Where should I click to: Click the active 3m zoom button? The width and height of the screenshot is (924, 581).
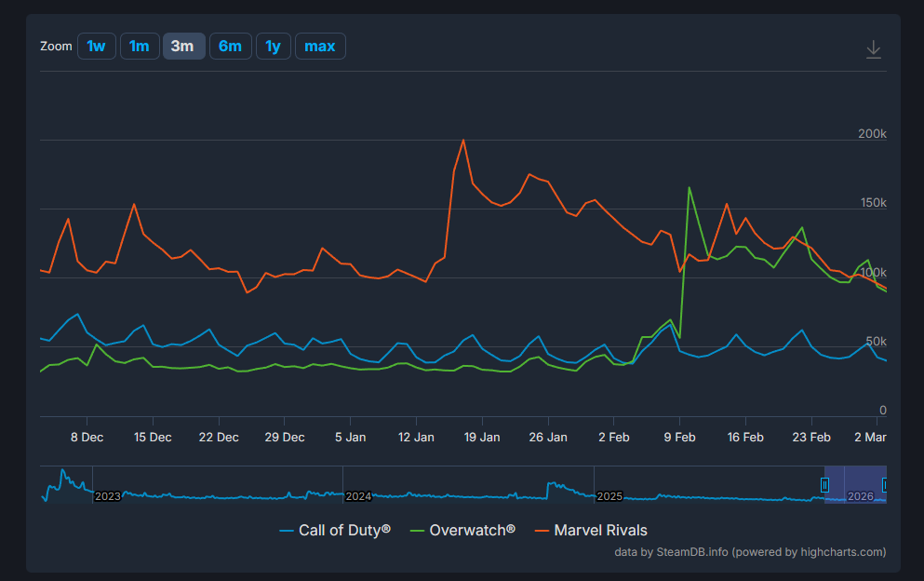point(182,46)
